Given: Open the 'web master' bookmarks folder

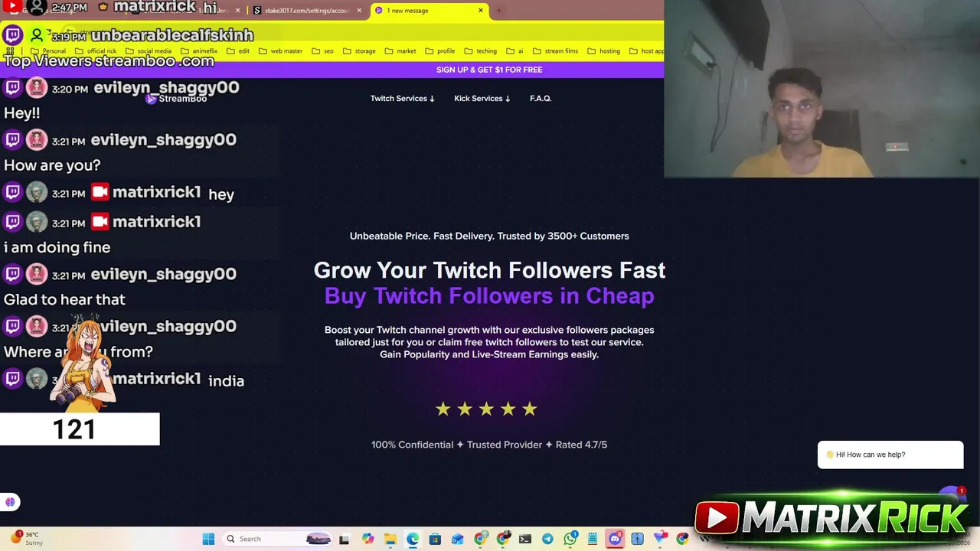Looking at the screenshot, I should tap(280, 51).
